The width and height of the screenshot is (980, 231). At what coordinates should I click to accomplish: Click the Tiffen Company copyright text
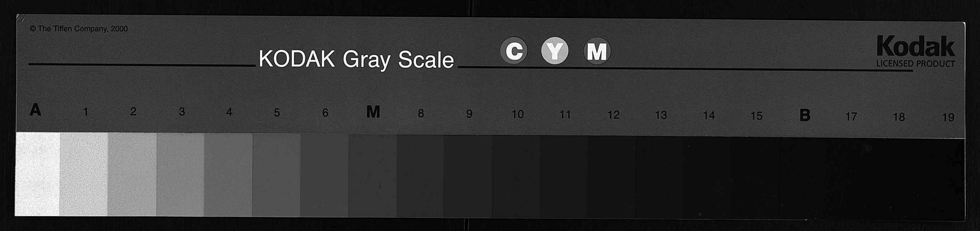tap(79, 29)
